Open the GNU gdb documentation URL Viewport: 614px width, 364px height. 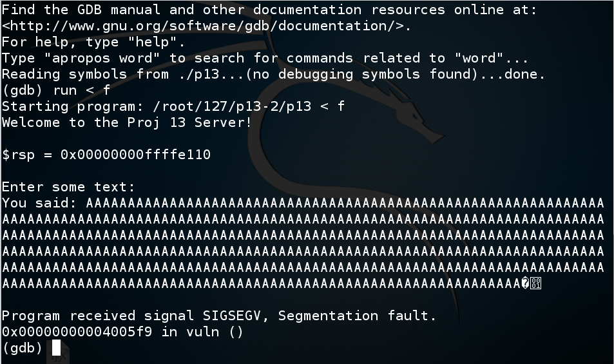point(206,26)
